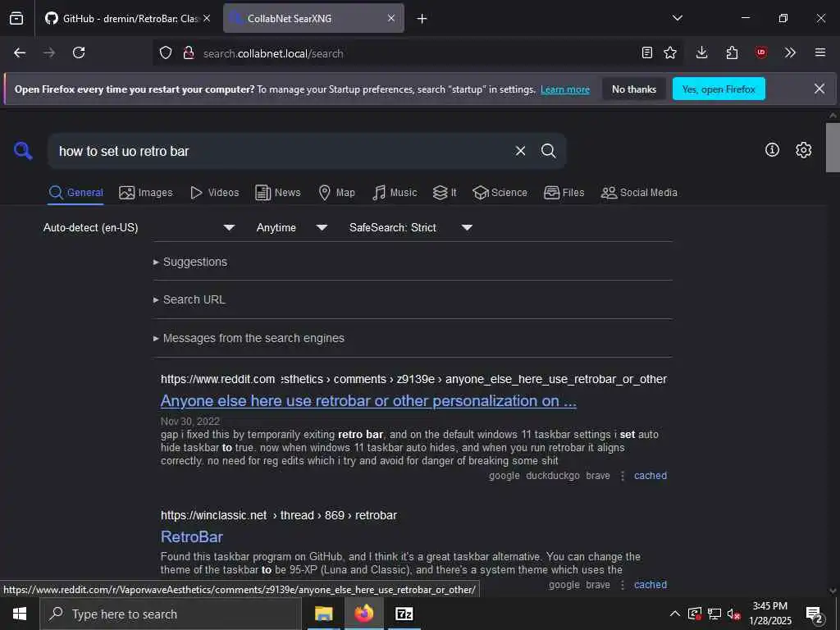840x630 pixels.
Task: Open SearXNG preferences gear icon
Action: [803, 150]
